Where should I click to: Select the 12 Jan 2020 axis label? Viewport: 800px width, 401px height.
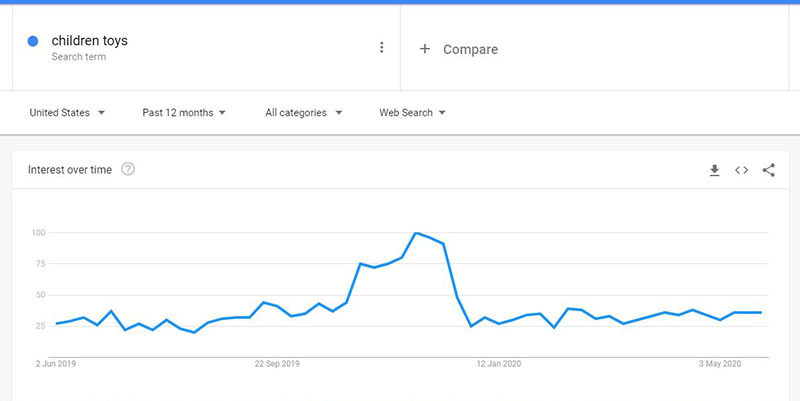point(498,364)
